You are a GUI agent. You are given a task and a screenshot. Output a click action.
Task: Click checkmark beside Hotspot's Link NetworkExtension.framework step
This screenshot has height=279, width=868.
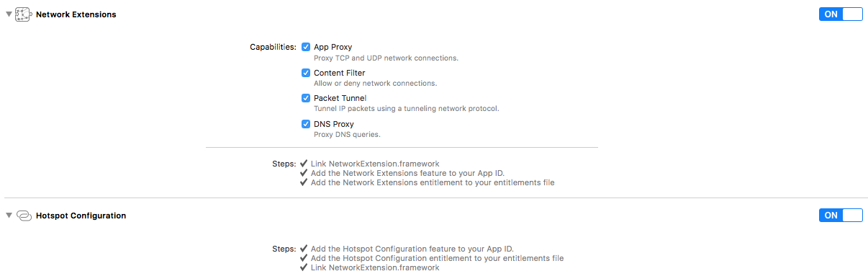tap(304, 267)
